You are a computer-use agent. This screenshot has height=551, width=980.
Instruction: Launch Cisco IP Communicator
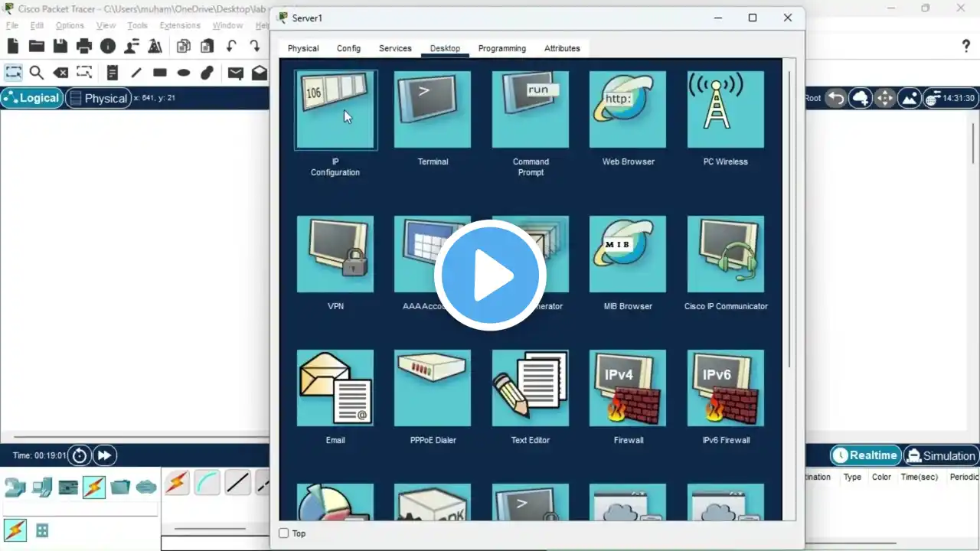pos(726,254)
